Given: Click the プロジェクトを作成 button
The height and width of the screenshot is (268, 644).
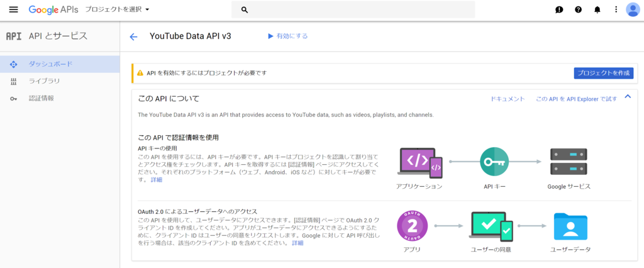Looking at the screenshot, I should (603, 73).
